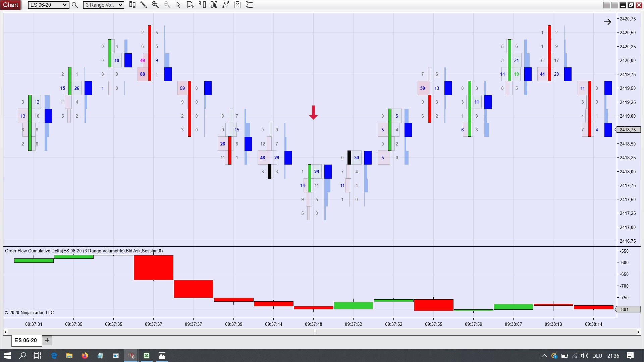644x362 pixels.
Task: Open the Data Box icon
Action: click(190, 5)
